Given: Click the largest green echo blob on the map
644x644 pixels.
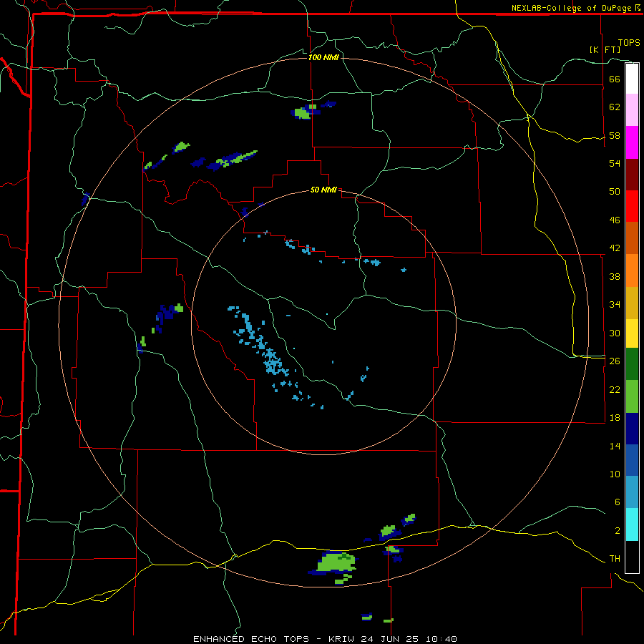Looking at the screenshot, I should pyautogui.click(x=337, y=562).
